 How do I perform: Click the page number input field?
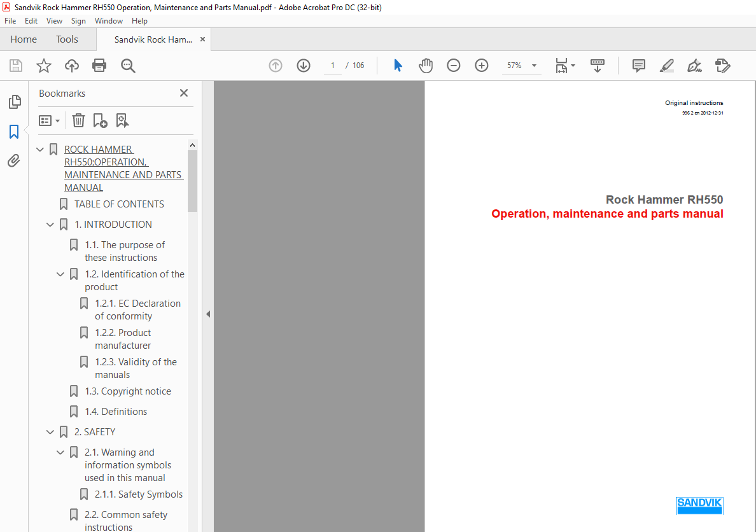[x=333, y=66]
